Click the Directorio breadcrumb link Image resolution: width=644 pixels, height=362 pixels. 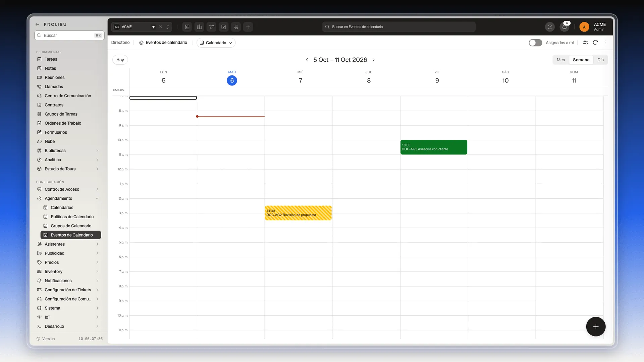pos(120,43)
